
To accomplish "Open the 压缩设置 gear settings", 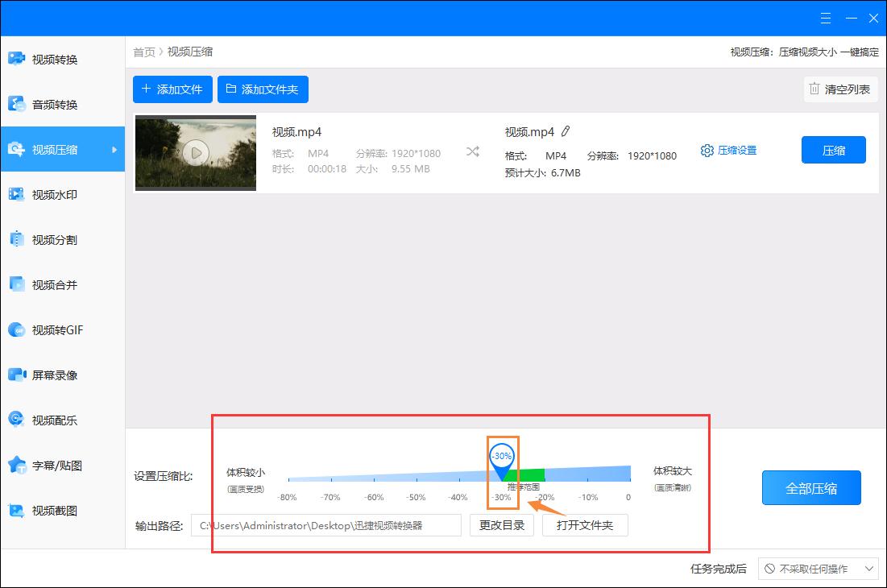I will click(727, 150).
